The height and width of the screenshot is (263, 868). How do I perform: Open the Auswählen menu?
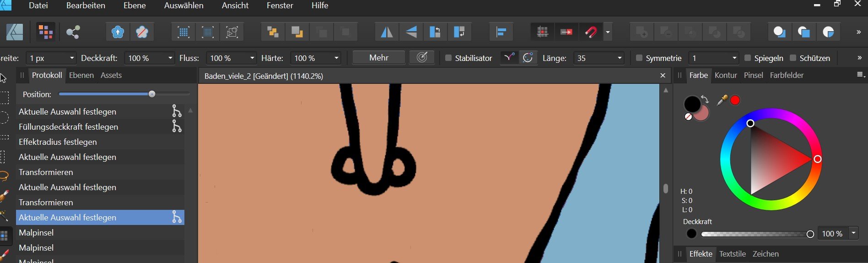pyautogui.click(x=184, y=5)
